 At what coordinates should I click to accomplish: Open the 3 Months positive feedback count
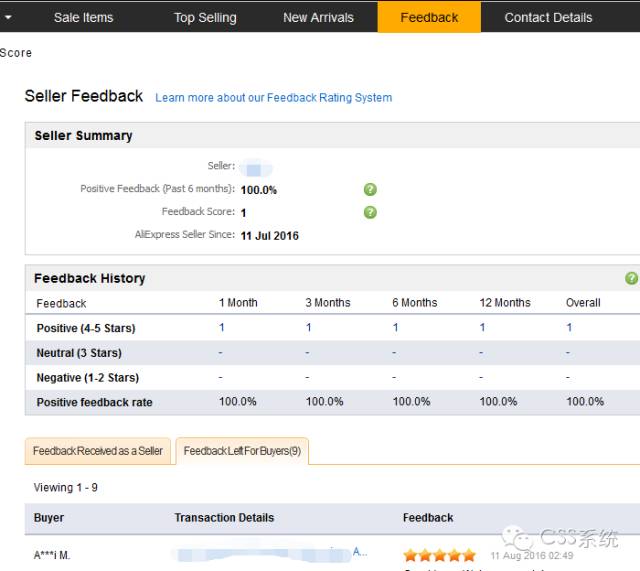pos(309,327)
